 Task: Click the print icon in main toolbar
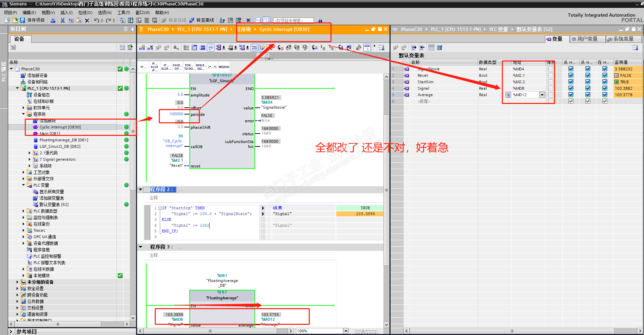pos(53,20)
